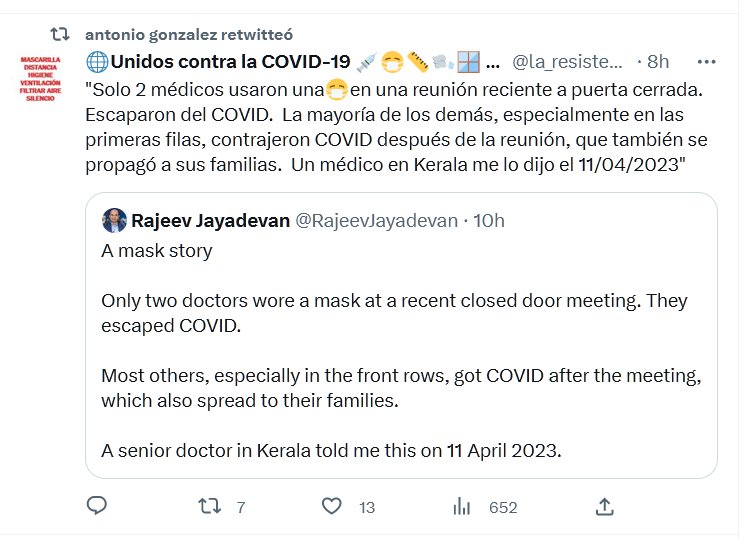Screen dimensions: 744x538
Task: Open the @la_resiste... handle link
Action: (568, 62)
